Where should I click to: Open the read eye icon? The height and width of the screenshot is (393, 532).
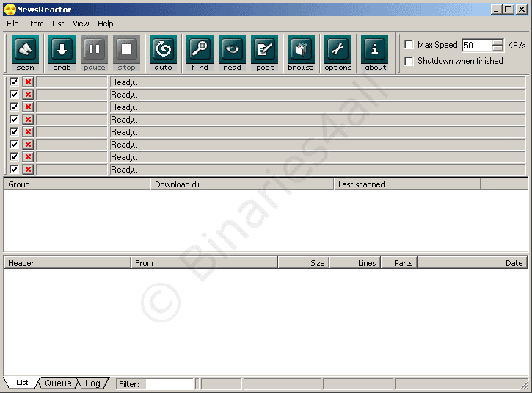232,53
